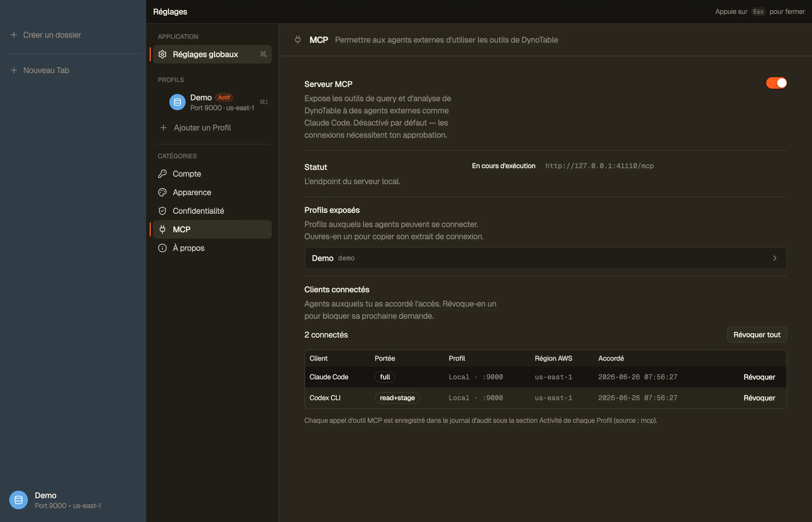Viewport: 812px width, 522px height.
Task: Click the Actif badge beside Demo
Action: point(224,98)
